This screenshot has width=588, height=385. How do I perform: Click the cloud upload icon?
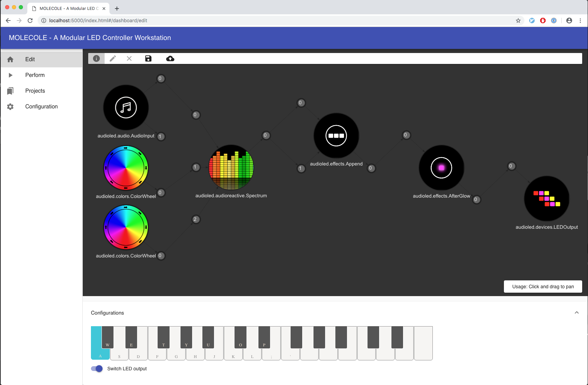point(170,58)
